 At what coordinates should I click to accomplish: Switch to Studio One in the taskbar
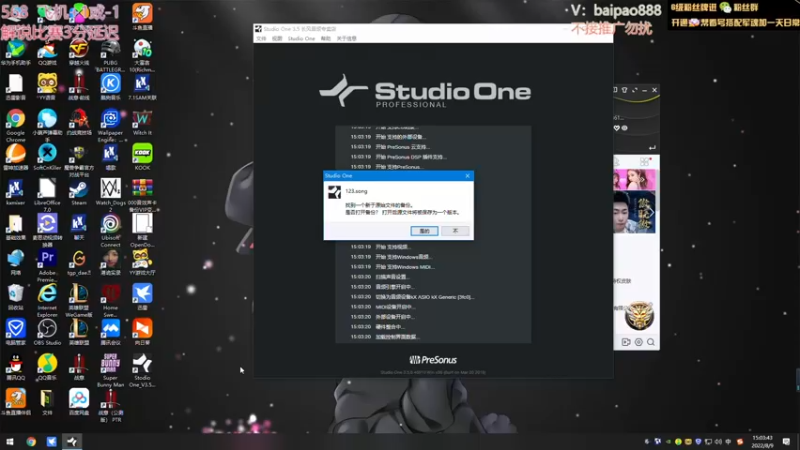click(72, 441)
